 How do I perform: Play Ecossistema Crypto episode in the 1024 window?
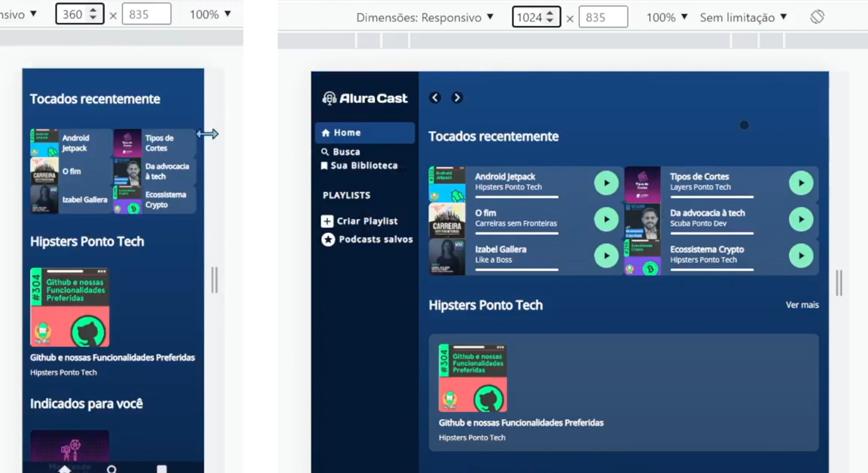pos(801,256)
